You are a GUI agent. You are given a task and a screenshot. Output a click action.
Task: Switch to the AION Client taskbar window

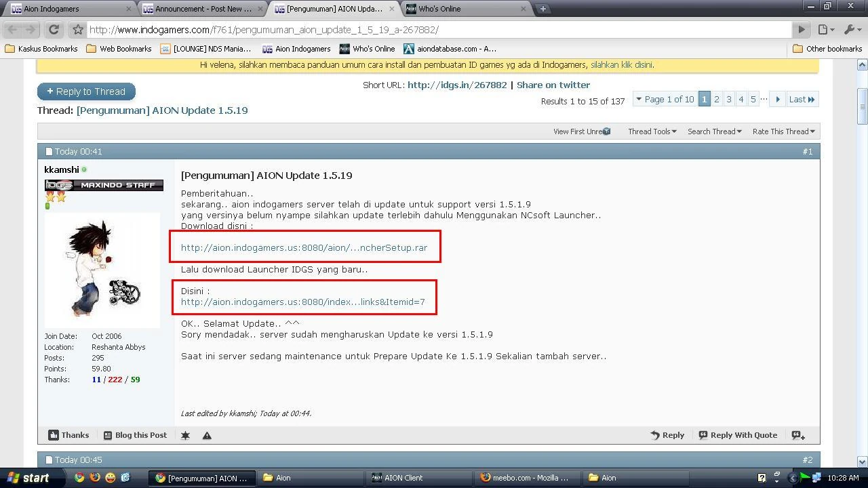point(419,478)
